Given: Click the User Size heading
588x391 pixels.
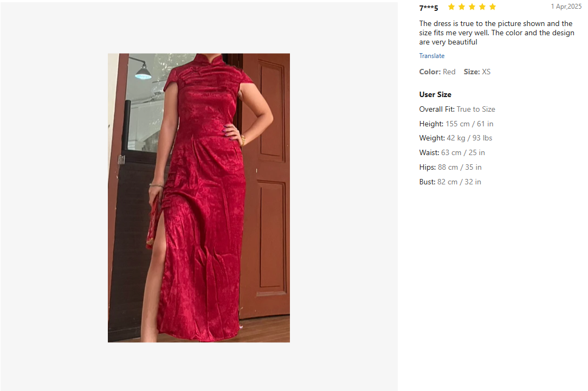Looking at the screenshot, I should click(435, 94).
